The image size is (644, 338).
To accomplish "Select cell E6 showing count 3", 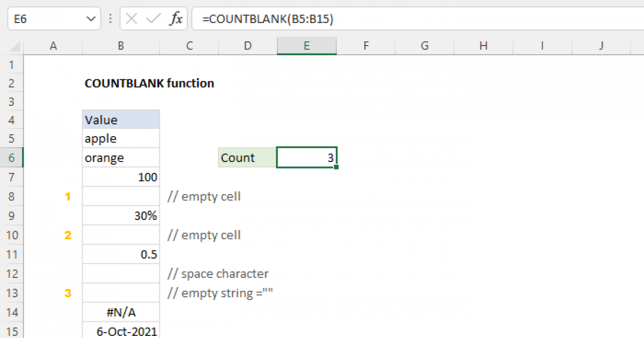I will tap(306, 158).
